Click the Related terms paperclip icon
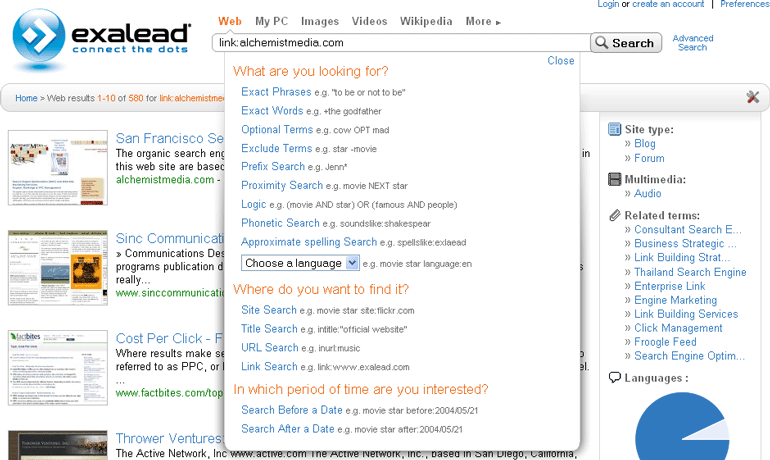 [614, 215]
